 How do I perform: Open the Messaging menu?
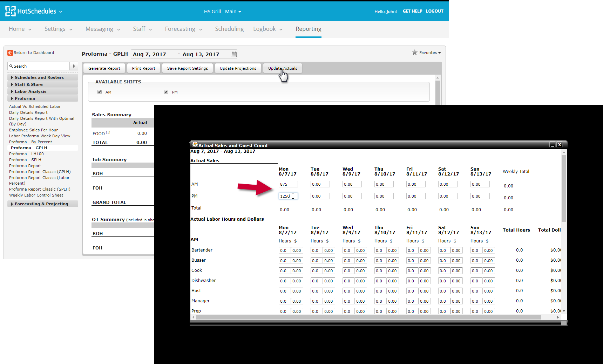pyautogui.click(x=103, y=29)
